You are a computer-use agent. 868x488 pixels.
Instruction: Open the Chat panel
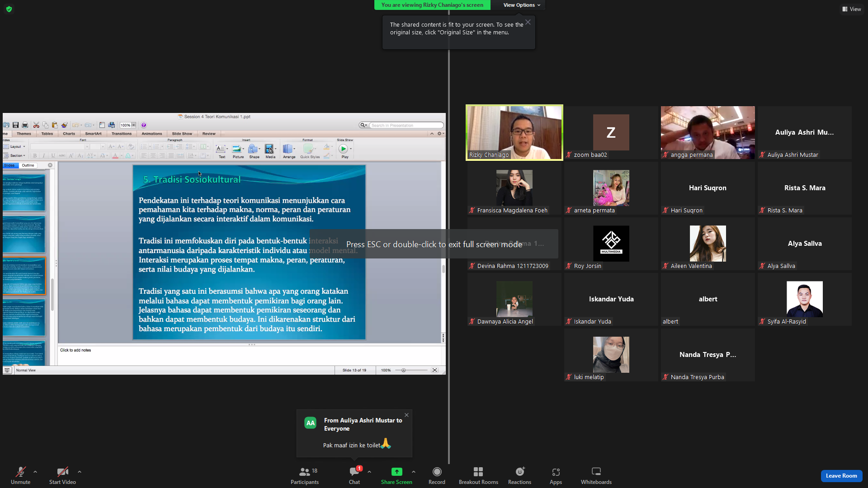coord(354,476)
